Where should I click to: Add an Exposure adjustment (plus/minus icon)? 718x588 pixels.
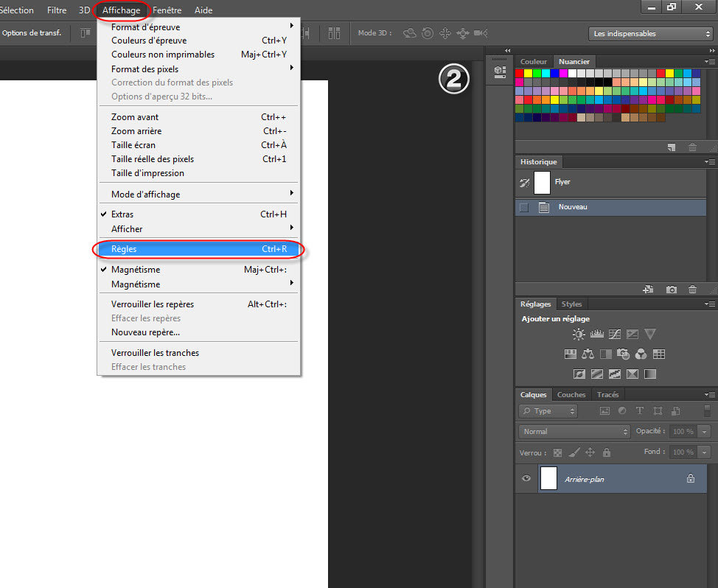pyautogui.click(x=632, y=334)
